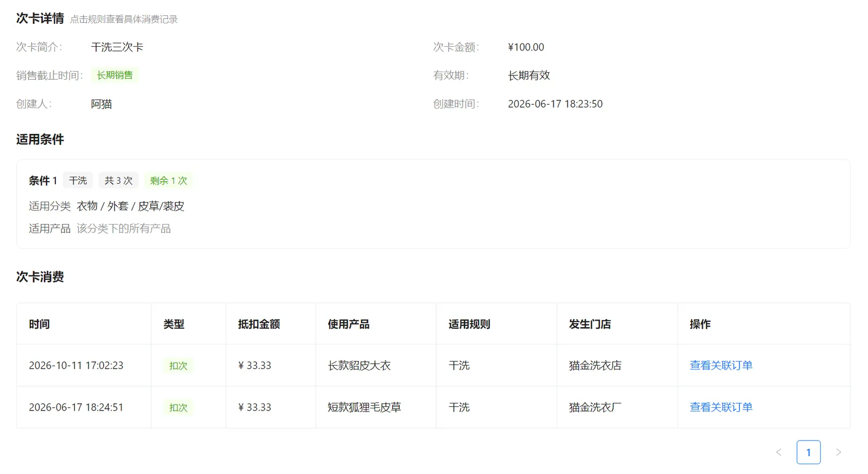Image resolution: width=868 pixels, height=474 pixels.
Task: Click the 点击规则查看具体消费记录 hint text
Action: pyautogui.click(x=124, y=20)
